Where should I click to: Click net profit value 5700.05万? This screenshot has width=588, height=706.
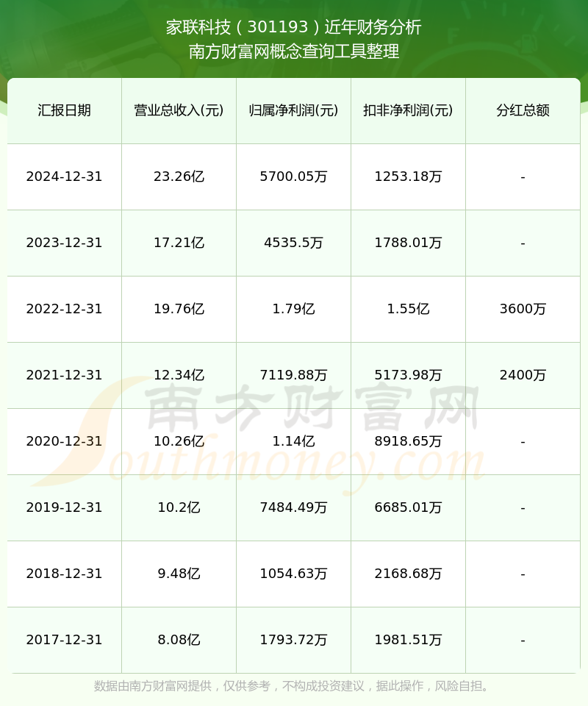[294, 176]
